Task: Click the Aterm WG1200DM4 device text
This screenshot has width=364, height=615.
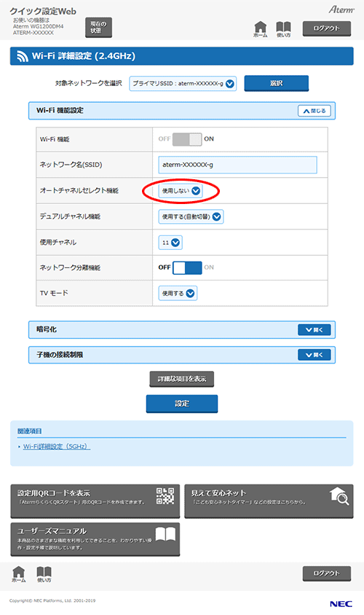Action: click(38, 26)
